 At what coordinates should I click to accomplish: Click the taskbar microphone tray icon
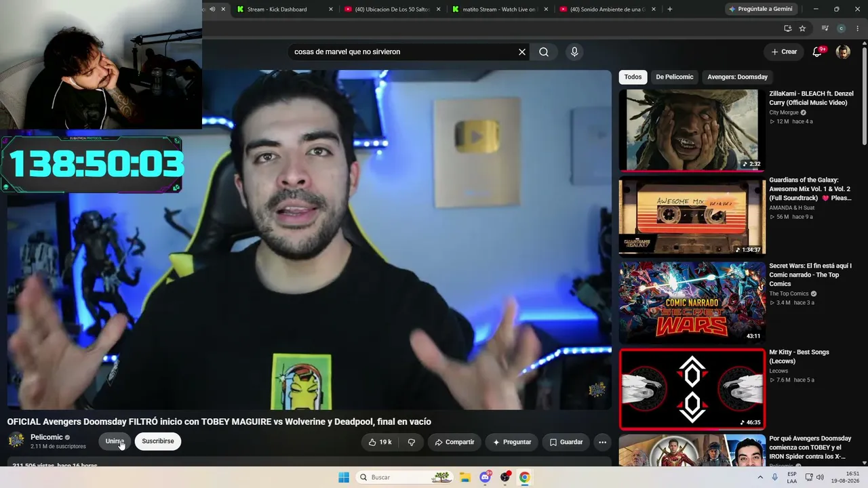tap(775, 477)
